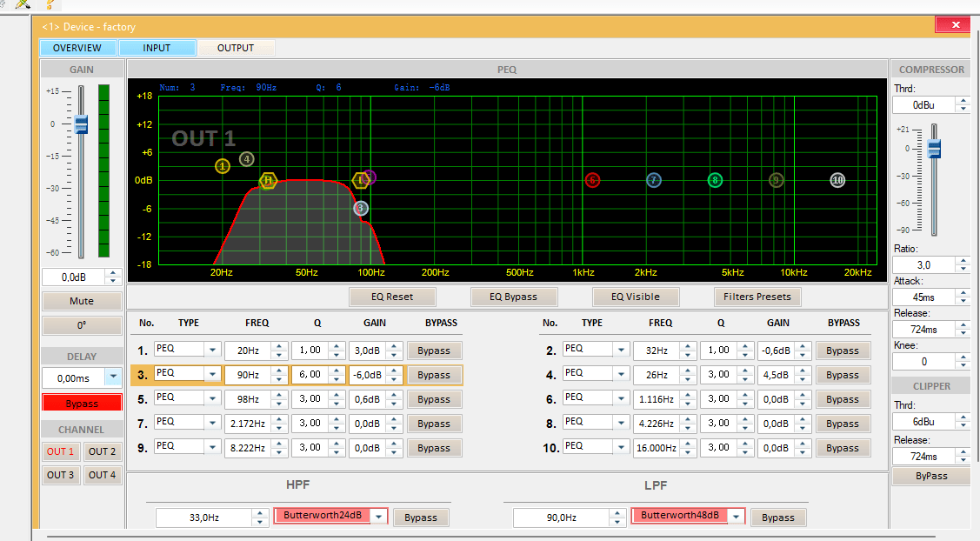Select channel OUT 3
Viewport: 980px width, 541px height.
(x=61, y=475)
